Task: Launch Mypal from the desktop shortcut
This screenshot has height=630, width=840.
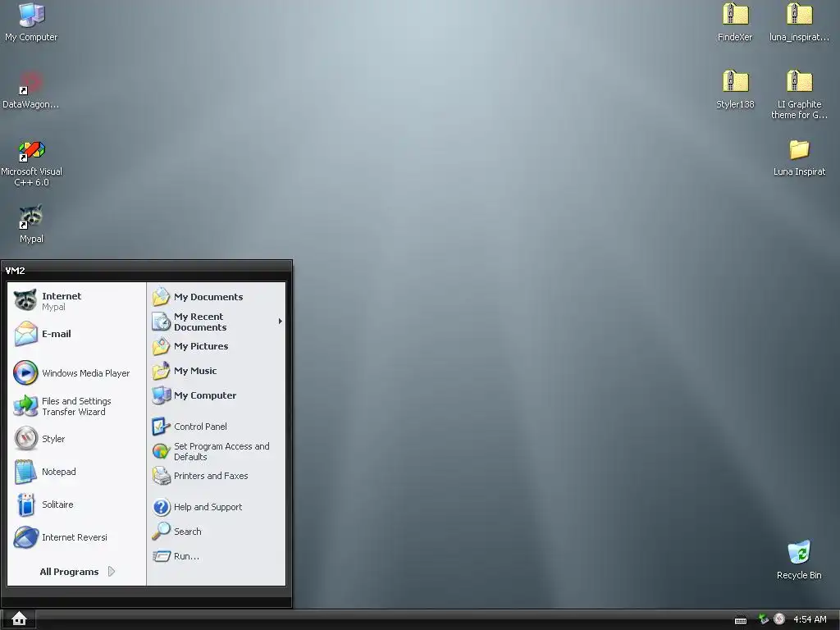Action: (x=31, y=224)
